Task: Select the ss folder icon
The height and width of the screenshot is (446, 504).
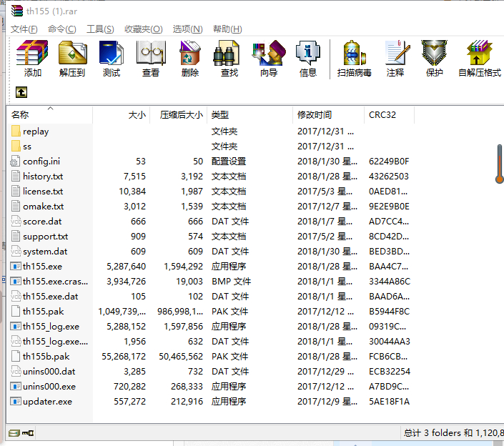Action: [16, 147]
